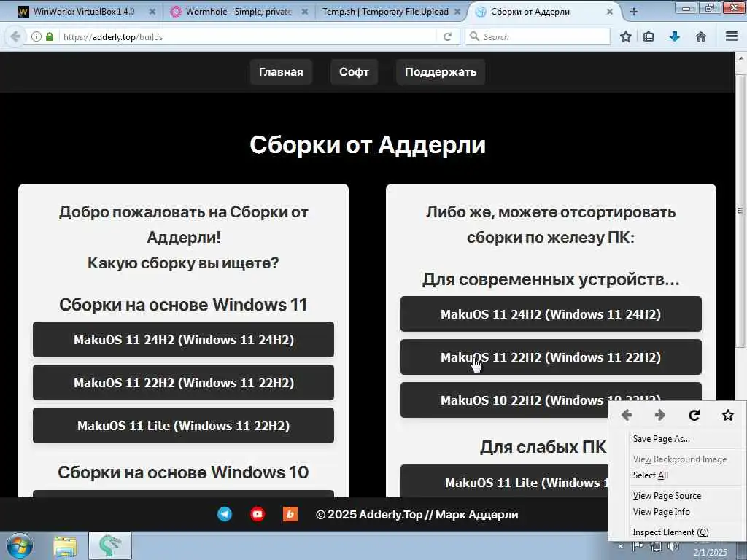The width and height of the screenshot is (747, 560).
Task: Choose View Page Info in the context menu
Action: pos(686,512)
